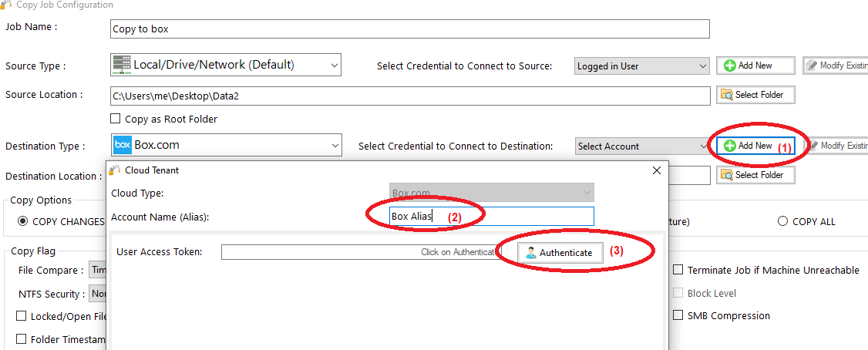
Task: Open the Select Account destination dropdown
Action: tap(701, 146)
